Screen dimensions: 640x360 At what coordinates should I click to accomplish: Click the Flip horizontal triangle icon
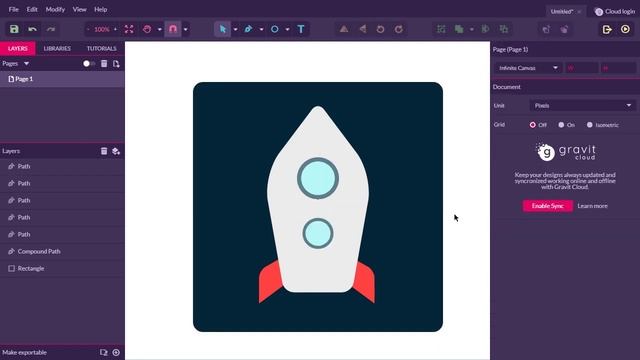click(362, 29)
